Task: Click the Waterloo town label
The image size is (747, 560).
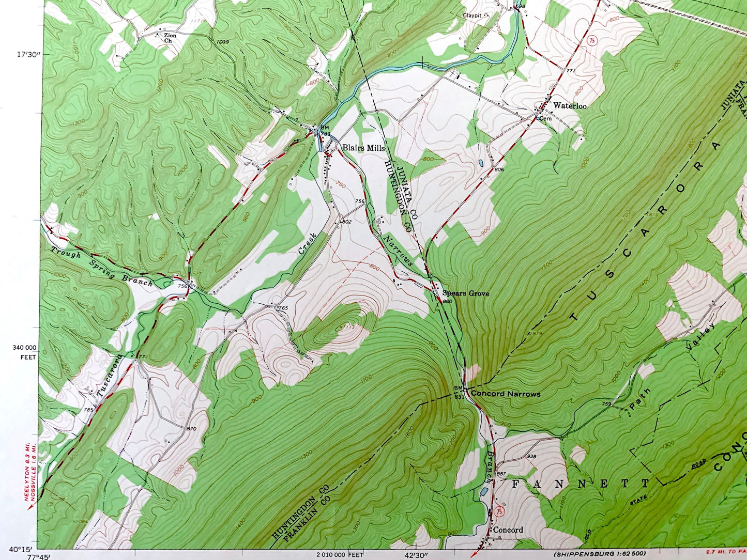Action: point(570,105)
